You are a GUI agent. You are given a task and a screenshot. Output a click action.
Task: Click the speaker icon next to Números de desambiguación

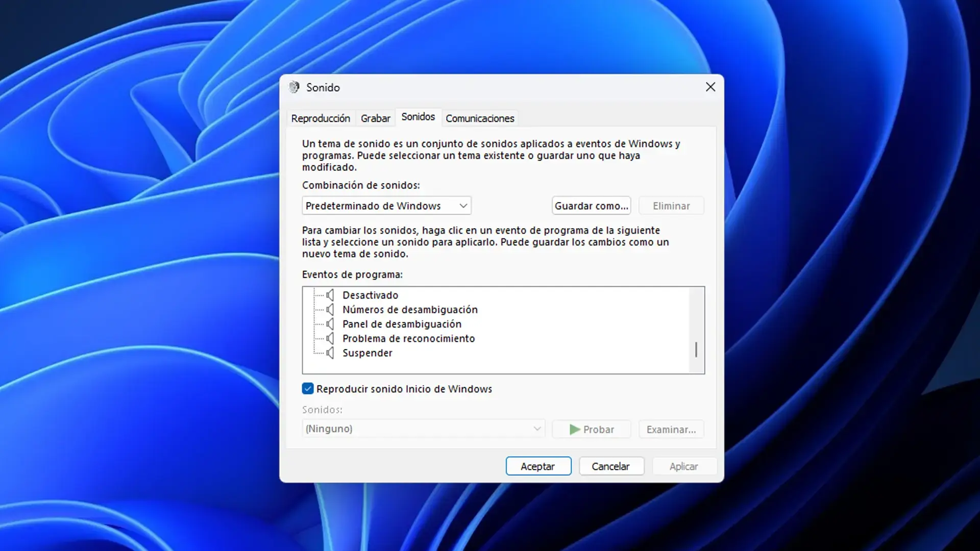[330, 309]
